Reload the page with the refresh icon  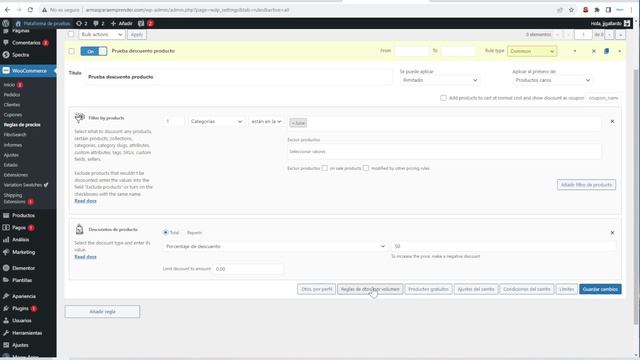point(30,9)
